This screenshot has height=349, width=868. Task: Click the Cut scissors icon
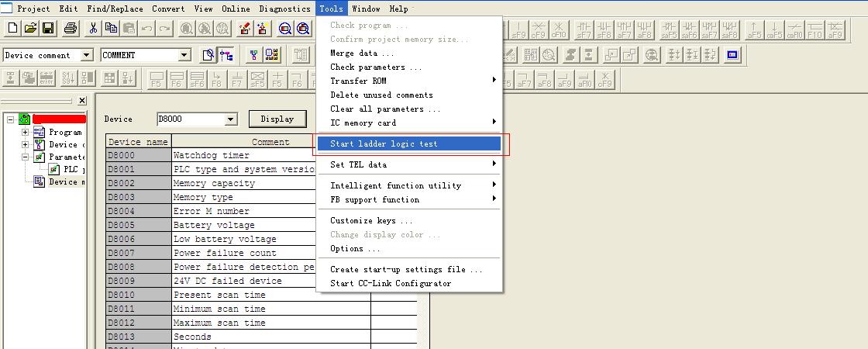[x=94, y=29]
